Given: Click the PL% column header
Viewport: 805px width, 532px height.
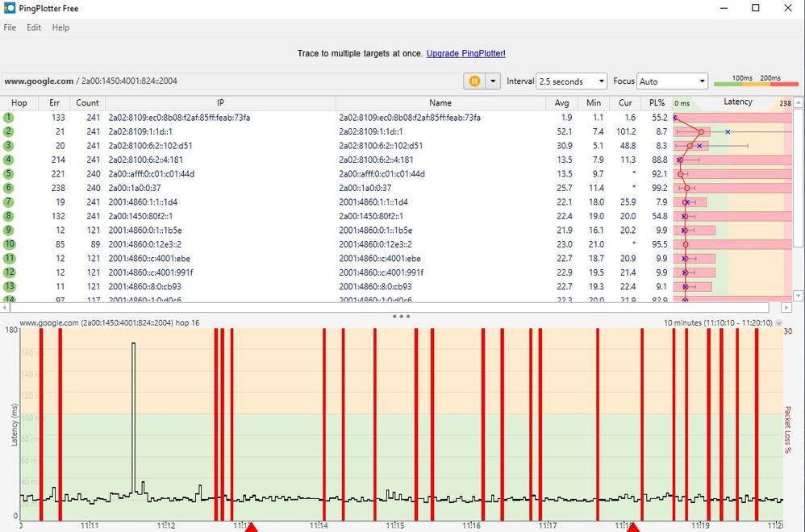Looking at the screenshot, I should [657, 102].
